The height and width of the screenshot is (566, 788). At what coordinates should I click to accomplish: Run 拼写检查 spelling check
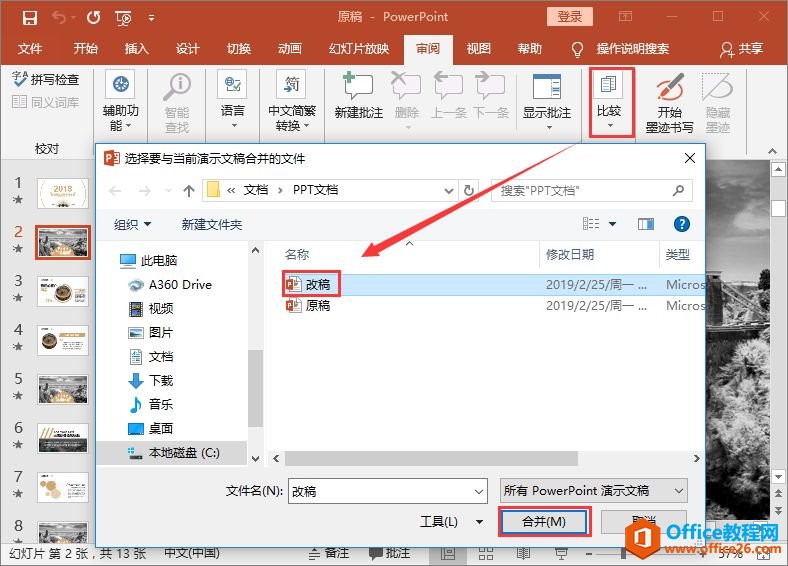pyautogui.click(x=45, y=79)
